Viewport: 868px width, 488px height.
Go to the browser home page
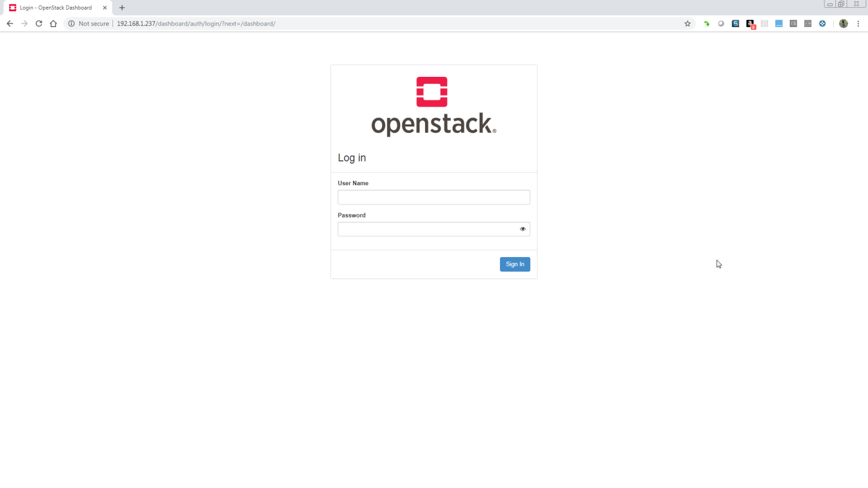pos(53,24)
